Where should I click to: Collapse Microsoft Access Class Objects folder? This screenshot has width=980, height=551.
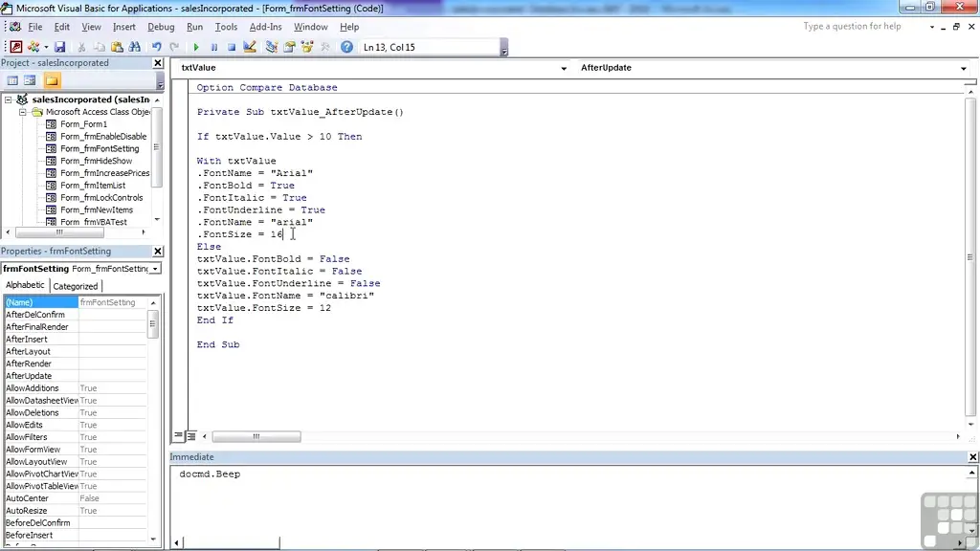[23, 112]
